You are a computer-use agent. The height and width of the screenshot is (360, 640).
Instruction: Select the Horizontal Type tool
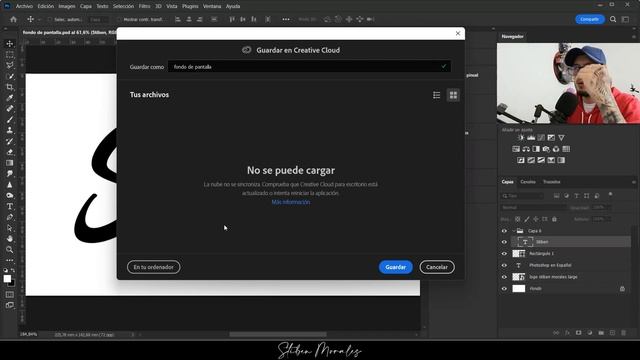click(x=10, y=207)
